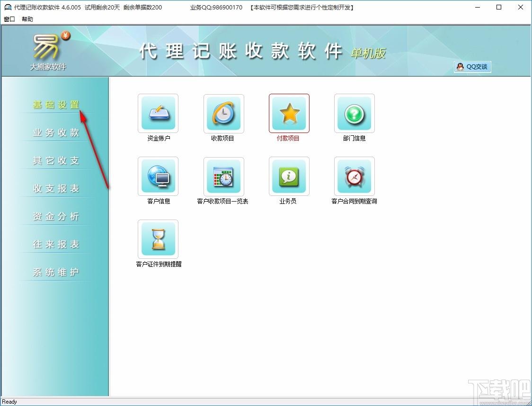Select 系统维护 in the sidebar

(x=56, y=272)
